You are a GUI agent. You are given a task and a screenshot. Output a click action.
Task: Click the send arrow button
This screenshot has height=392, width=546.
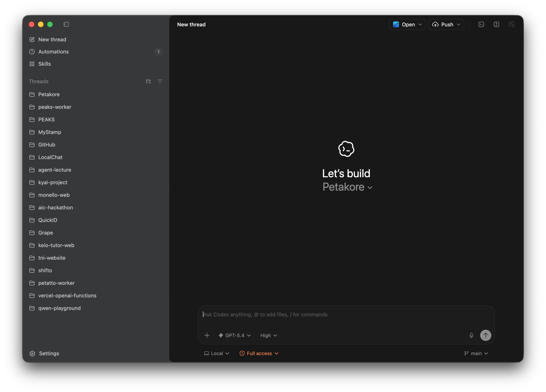pyautogui.click(x=486, y=335)
